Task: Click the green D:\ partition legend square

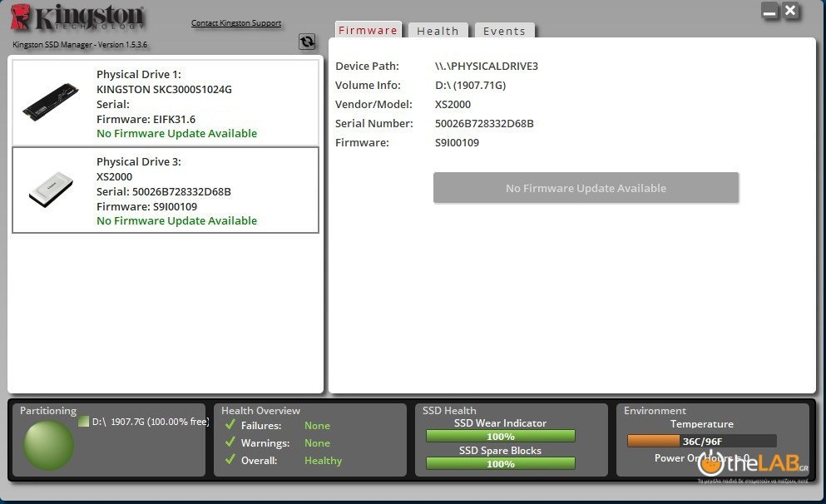Action: point(83,422)
